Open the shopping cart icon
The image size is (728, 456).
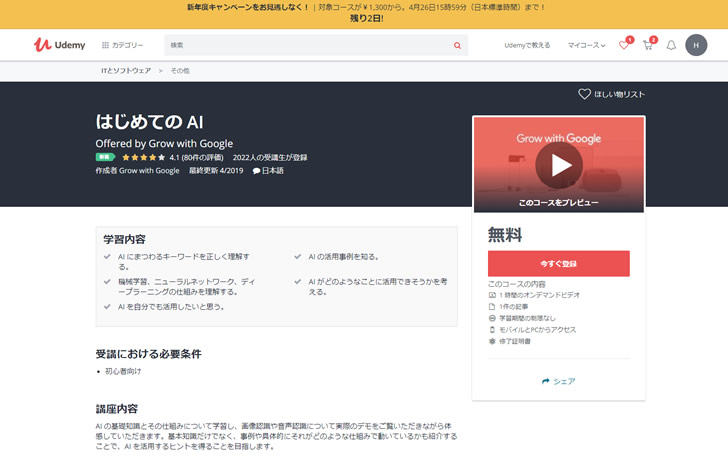(x=648, y=45)
